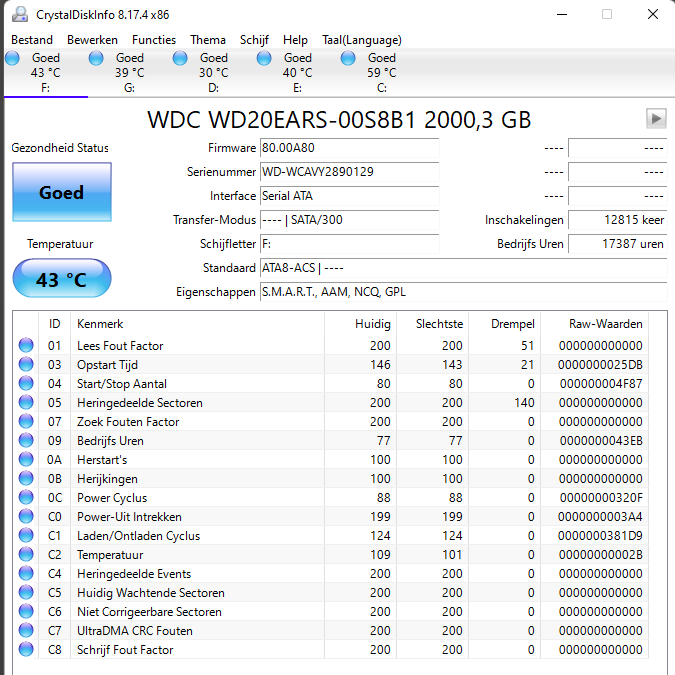The width and height of the screenshot is (675, 675).
Task: Click status orb of Zoek Fouten Factor row
Action: [26, 421]
